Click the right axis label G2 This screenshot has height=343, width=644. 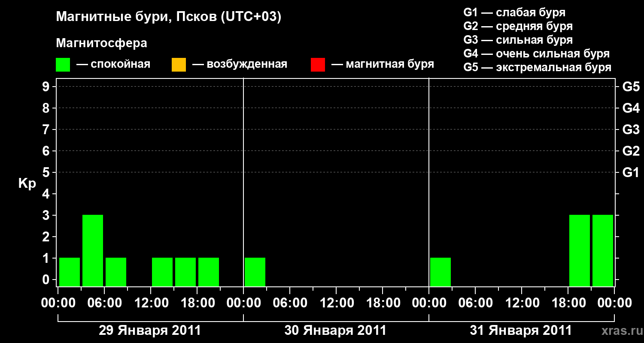631,151
